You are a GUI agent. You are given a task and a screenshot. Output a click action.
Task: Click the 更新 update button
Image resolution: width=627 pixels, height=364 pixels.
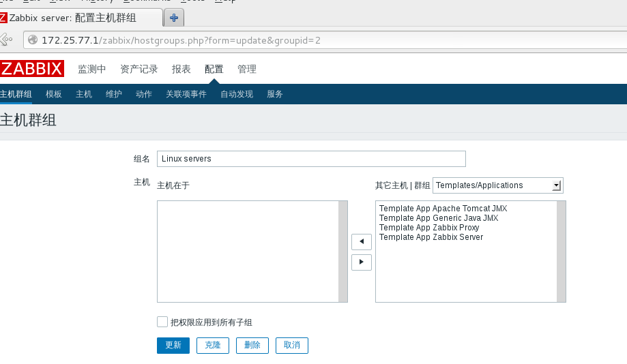173,345
